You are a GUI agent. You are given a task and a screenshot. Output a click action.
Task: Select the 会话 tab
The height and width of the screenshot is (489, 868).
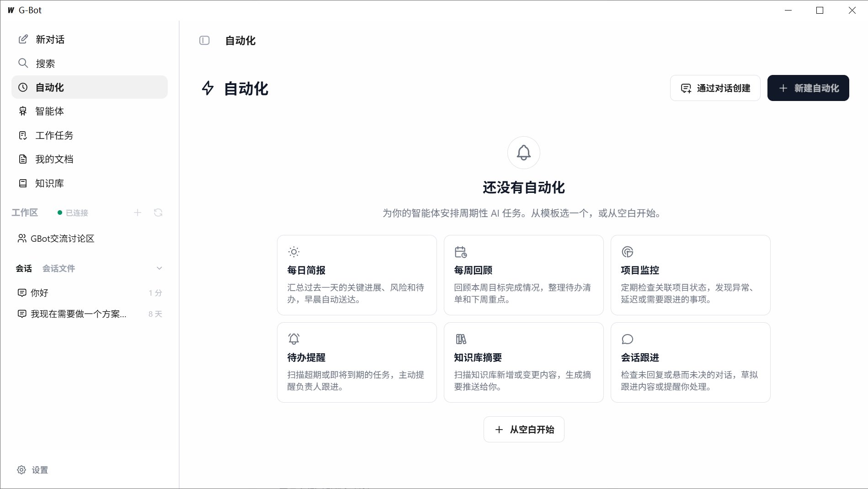click(x=24, y=268)
